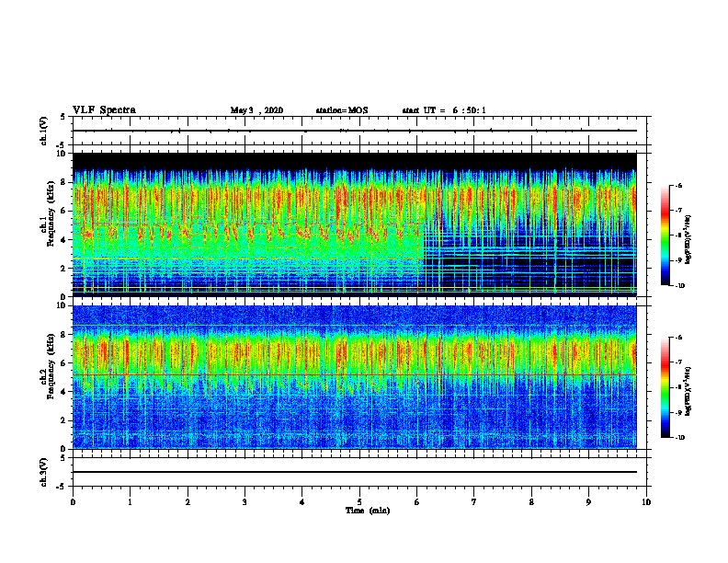Click the ch.1 frequency tick label "10"
Screen dimensions: 728x563
coord(62,154)
